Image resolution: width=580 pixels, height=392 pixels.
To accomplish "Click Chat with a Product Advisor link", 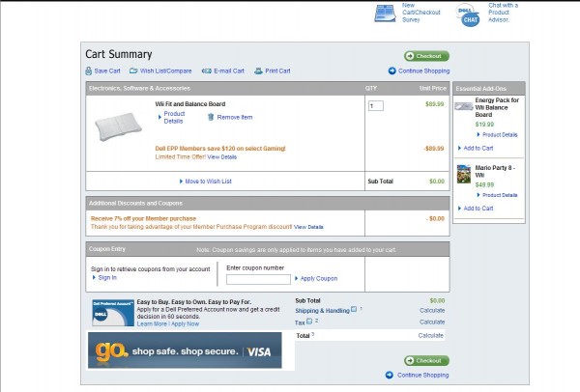I will point(503,13).
